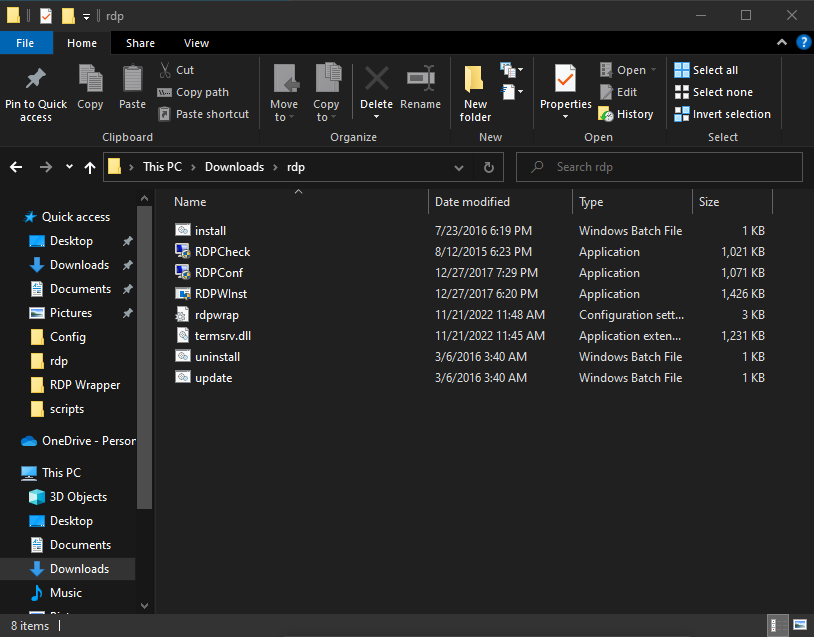
Task: Switch to the Share tab
Action: (x=140, y=43)
